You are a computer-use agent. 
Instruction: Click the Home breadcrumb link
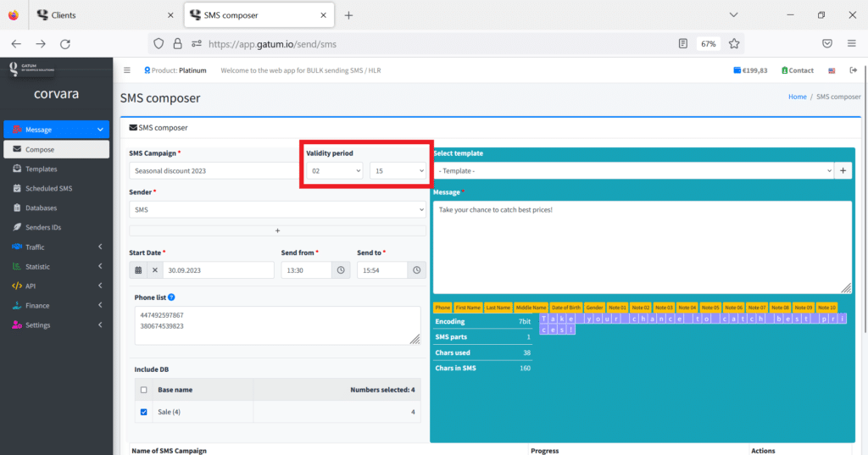797,97
